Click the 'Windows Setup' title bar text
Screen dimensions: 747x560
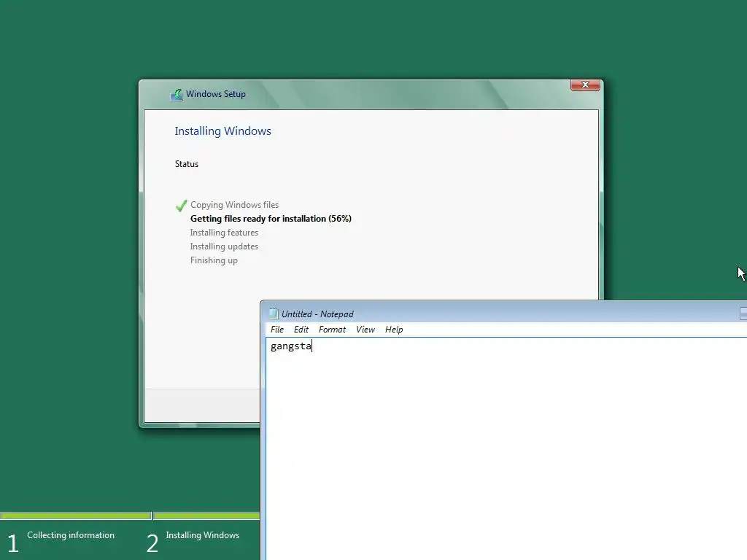point(216,94)
